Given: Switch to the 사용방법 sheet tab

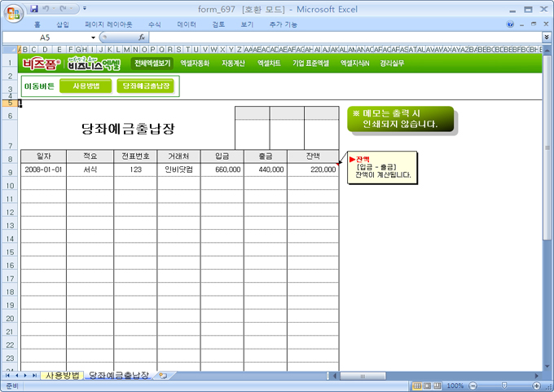Looking at the screenshot, I should (62, 376).
